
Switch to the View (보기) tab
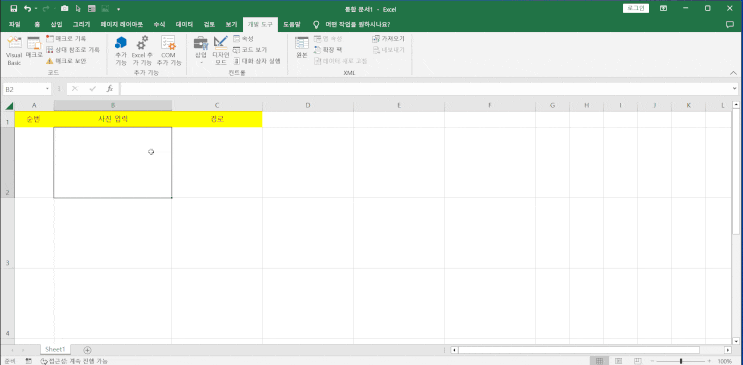(x=231, y=24)
